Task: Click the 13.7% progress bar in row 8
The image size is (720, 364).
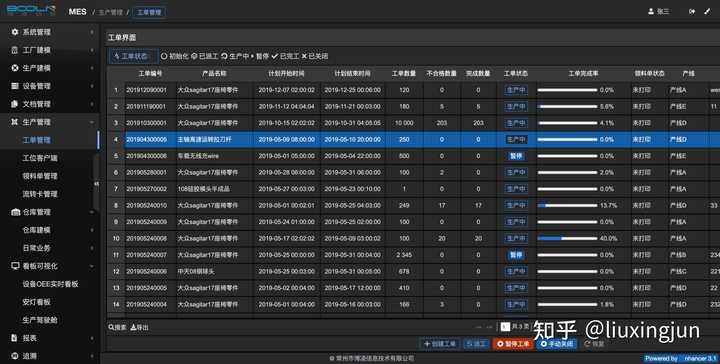Action: (567, 205)
